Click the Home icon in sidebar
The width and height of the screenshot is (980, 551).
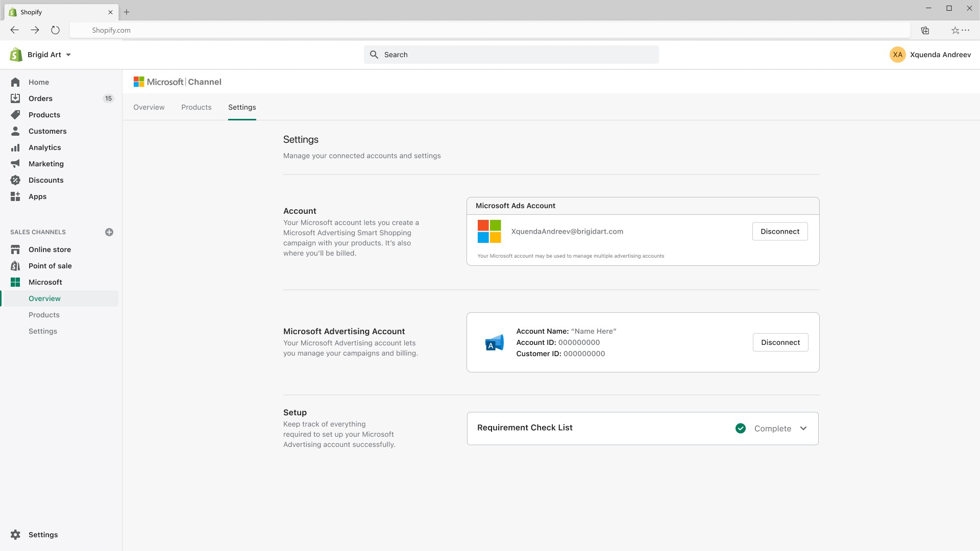coord(15,82)
